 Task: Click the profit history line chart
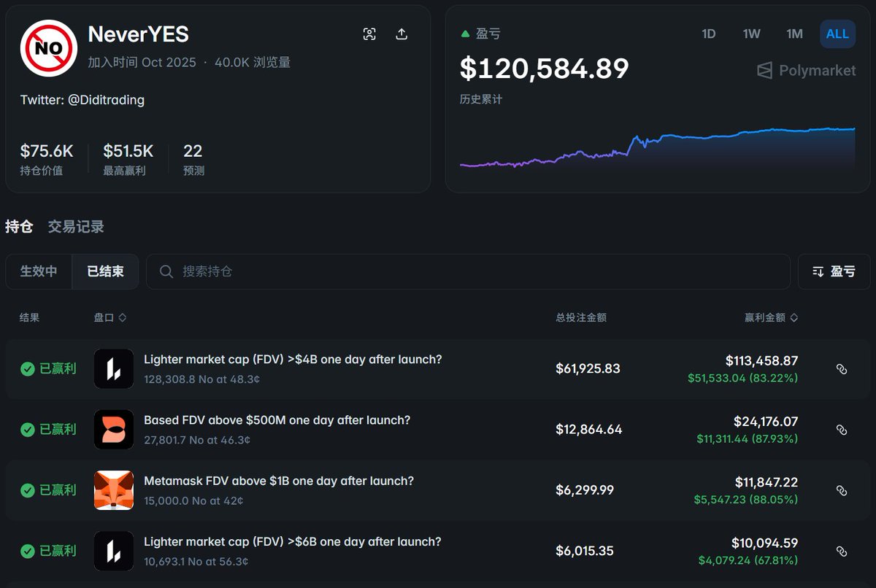657,150
